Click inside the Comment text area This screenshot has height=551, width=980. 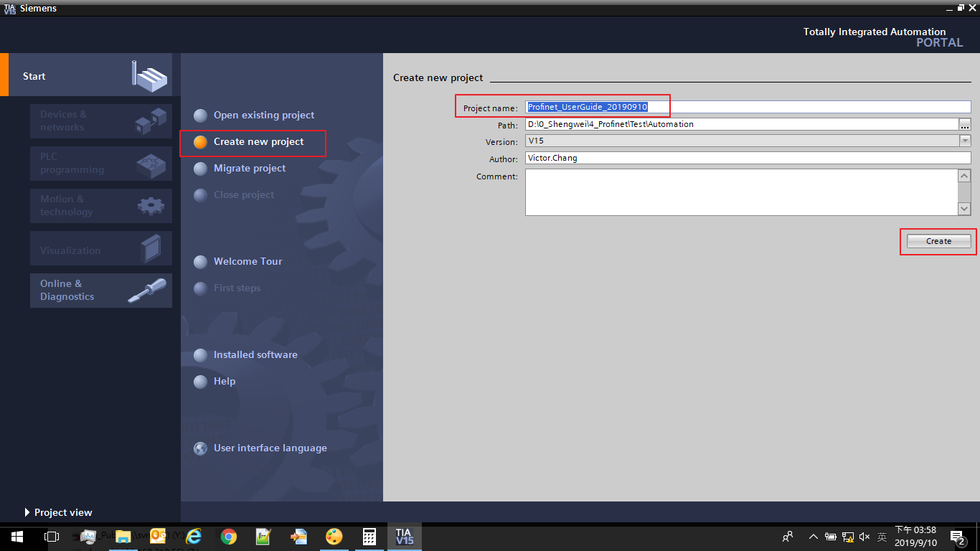click(742, 192)
